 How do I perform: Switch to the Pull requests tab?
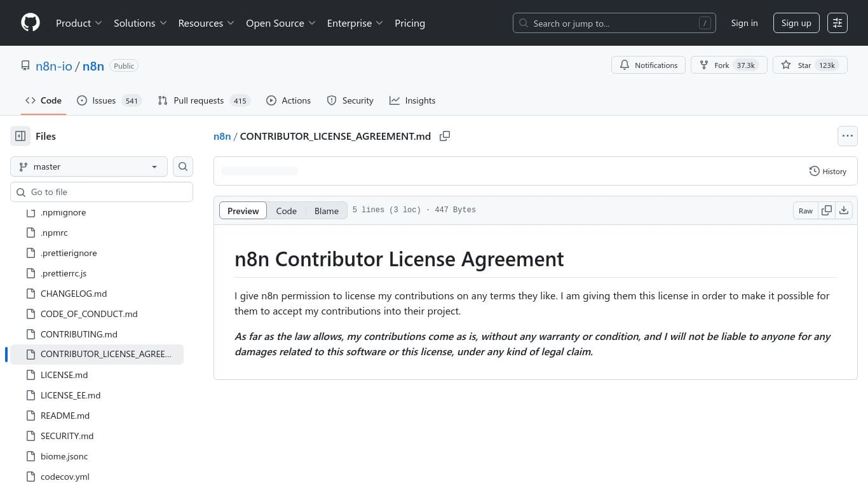[x=203, y=100]
